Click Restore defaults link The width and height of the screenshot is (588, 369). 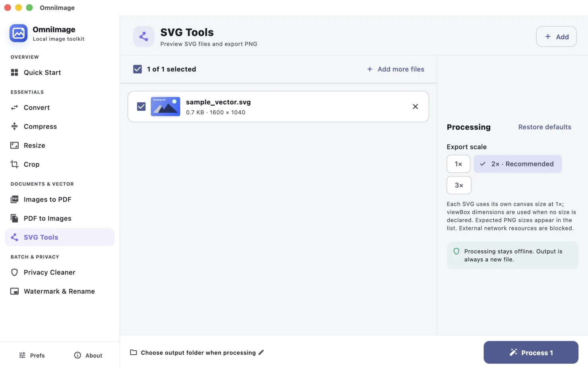(545, 127)
